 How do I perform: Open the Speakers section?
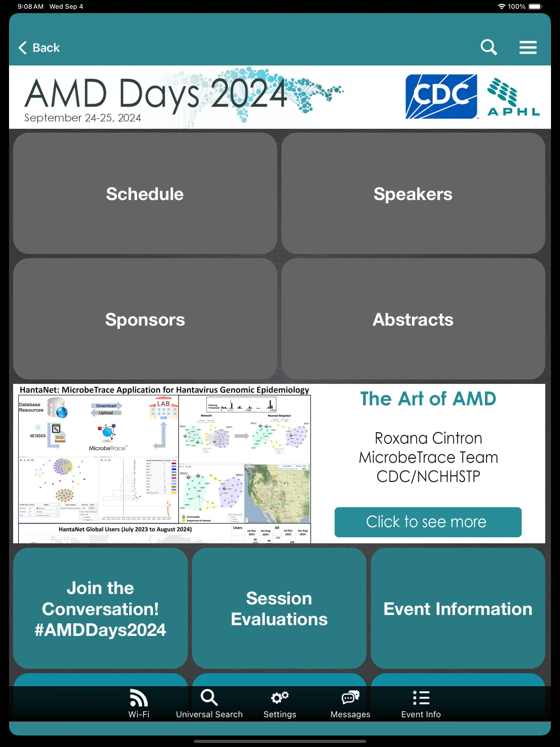coord(413,194)
